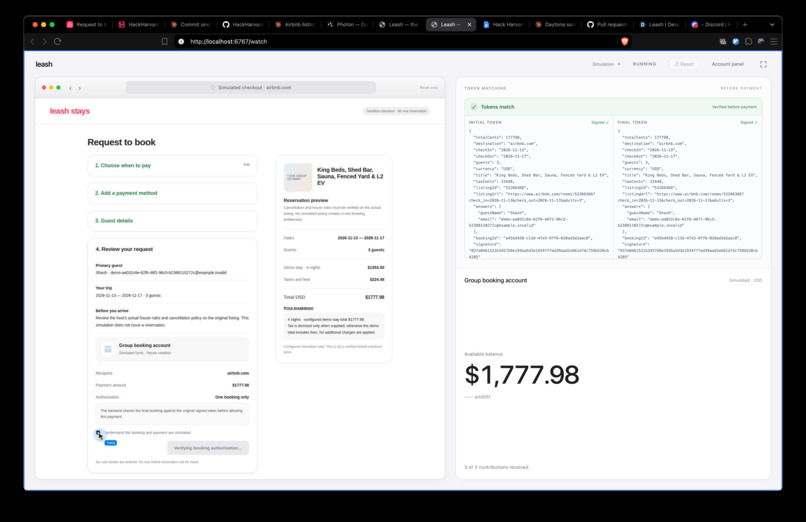This screenshot has width=806, height=522.
Task: Open the leftmost extension icon in toolbar
Action: pyautogui.click(x=723, y=42)
